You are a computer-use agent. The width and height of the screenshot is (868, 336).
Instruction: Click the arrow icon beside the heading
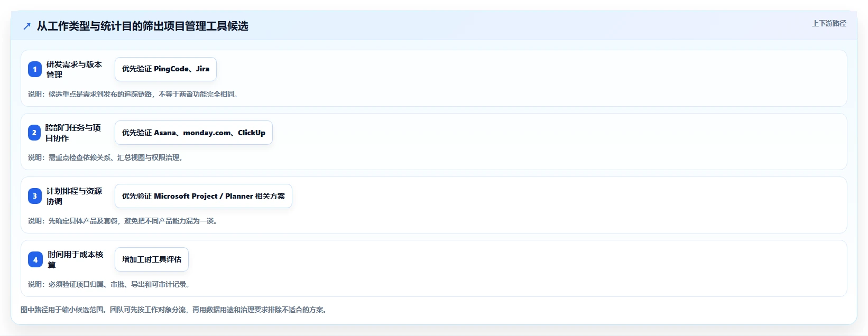27,26
